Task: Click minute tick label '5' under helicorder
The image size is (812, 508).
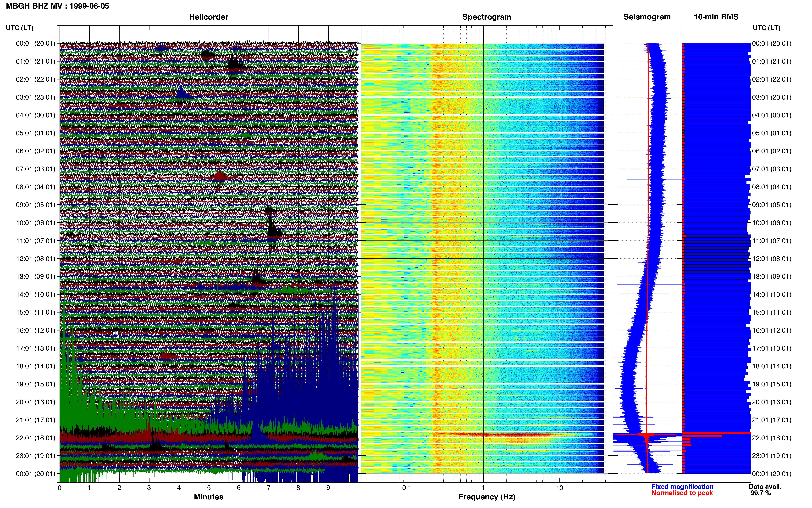Action: [x=209, y=487]
